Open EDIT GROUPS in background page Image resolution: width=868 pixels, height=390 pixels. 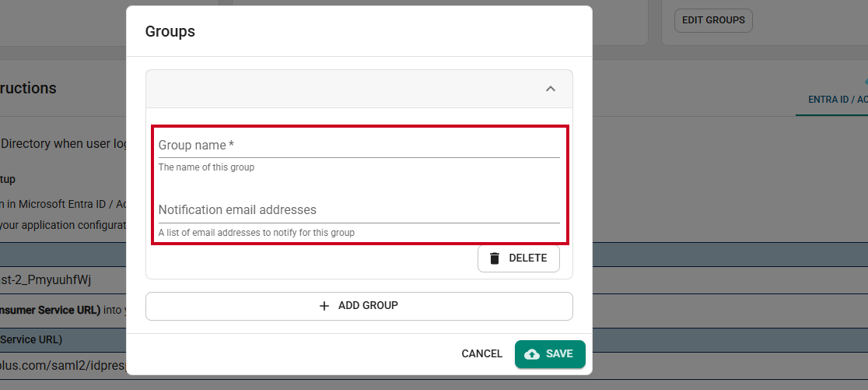tap(713, 20)
